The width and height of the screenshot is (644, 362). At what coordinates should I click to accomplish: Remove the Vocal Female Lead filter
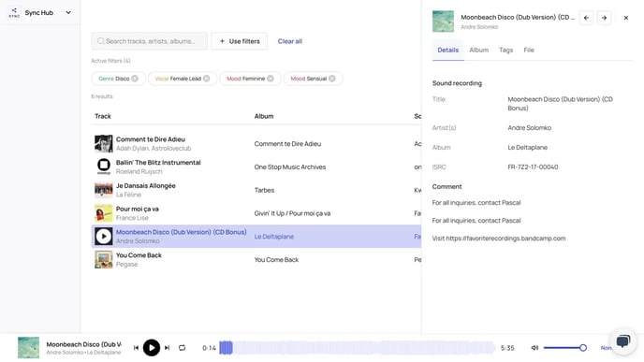tap(206, 79)
